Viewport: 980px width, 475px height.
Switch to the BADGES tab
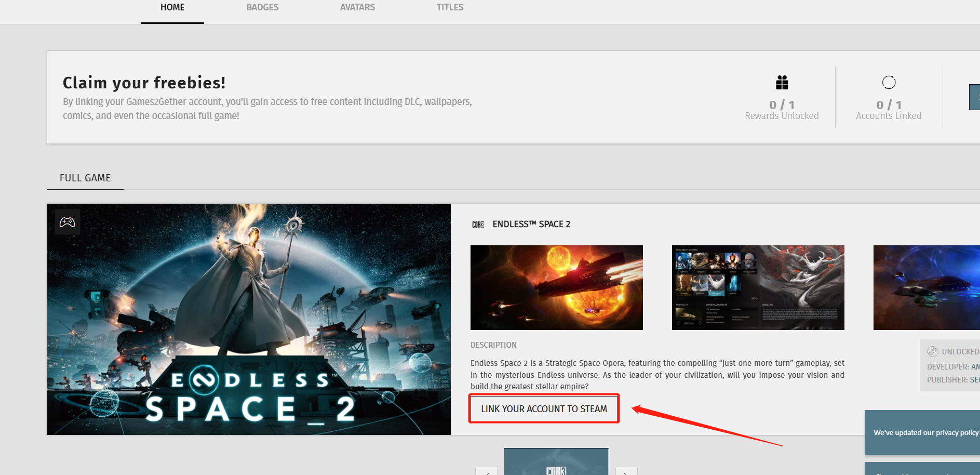tap(262, 8)
